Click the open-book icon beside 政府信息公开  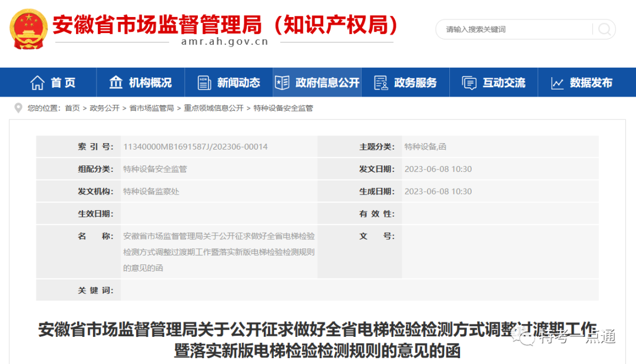(282, 83)
